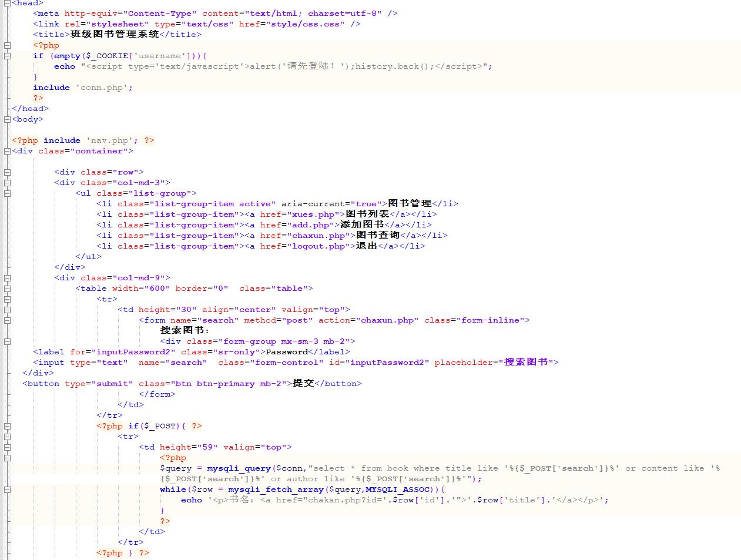Viewport: 741px width, 560px height.
Task: Collapse the div class="container" fold marker
Action: tap(7, 151)
